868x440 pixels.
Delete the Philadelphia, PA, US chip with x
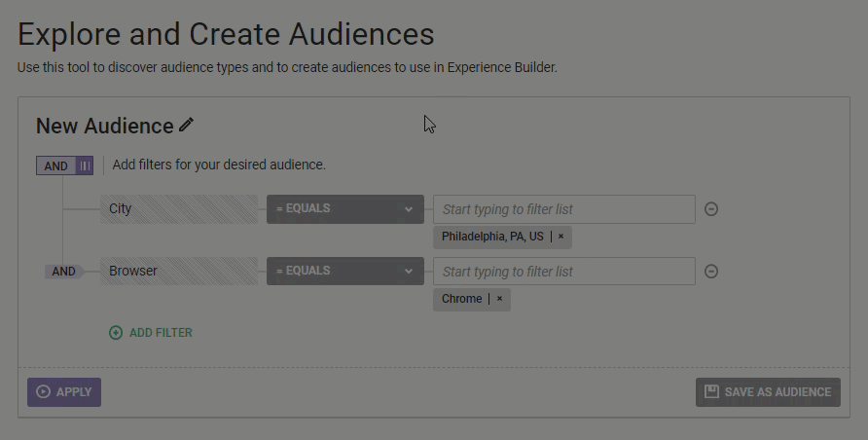click(561, 237)
